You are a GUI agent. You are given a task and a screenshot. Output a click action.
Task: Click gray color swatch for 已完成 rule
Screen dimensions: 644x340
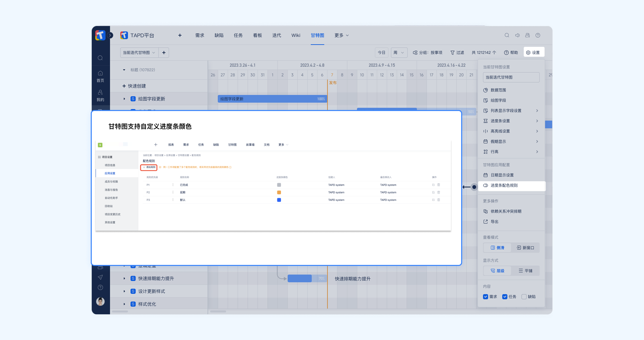click(x=279, y=185)
